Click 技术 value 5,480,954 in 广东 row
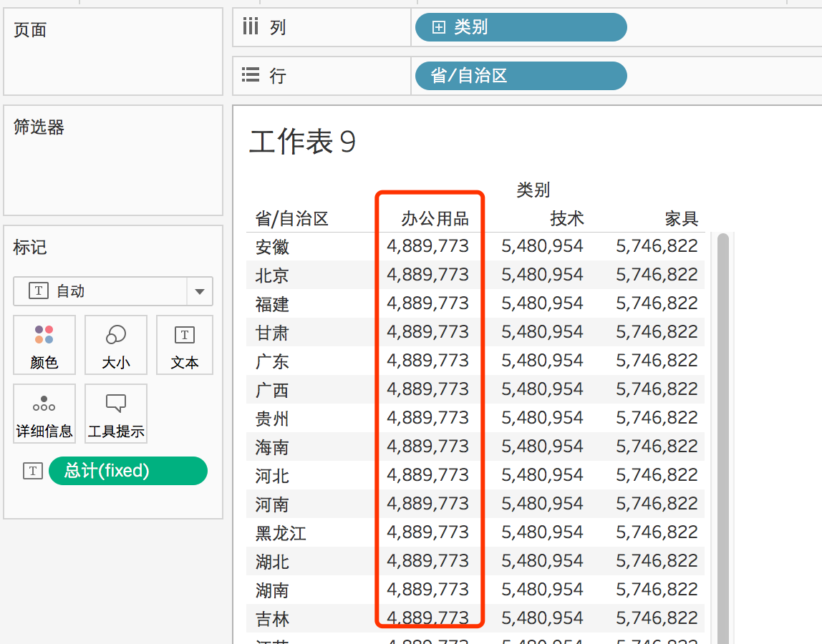The image size is (822, 644). [x=542, y=361]
